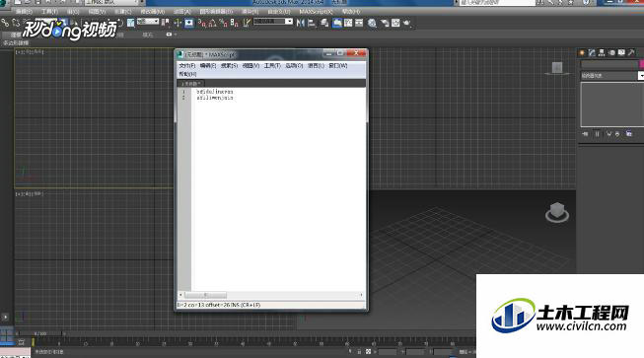The width and height of the screenshot is (644, 358).
Task: Click Remove Modifier icon under stack
Action: point(617,134)
